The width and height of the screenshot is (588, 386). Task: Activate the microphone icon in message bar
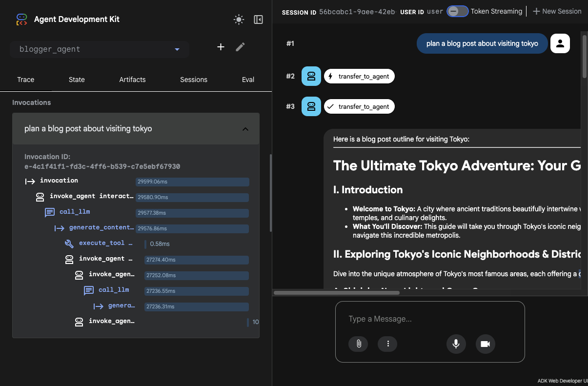pyautogui.click(x=456, y=344)
